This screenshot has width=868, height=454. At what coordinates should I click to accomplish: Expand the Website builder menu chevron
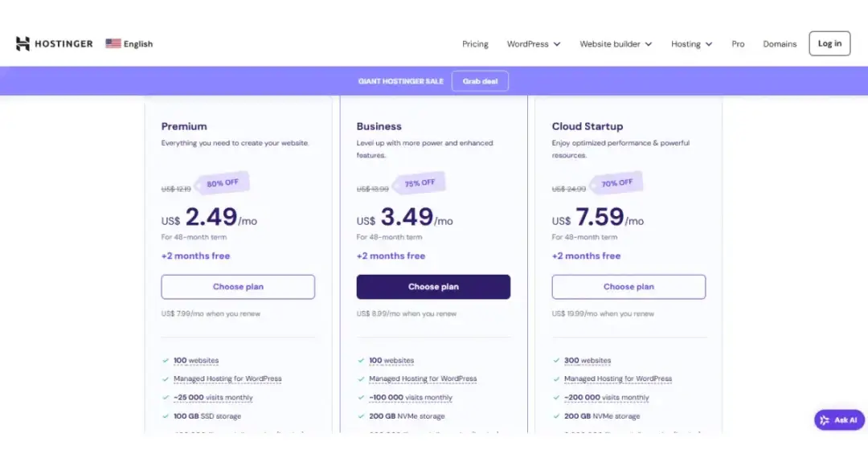649,44
